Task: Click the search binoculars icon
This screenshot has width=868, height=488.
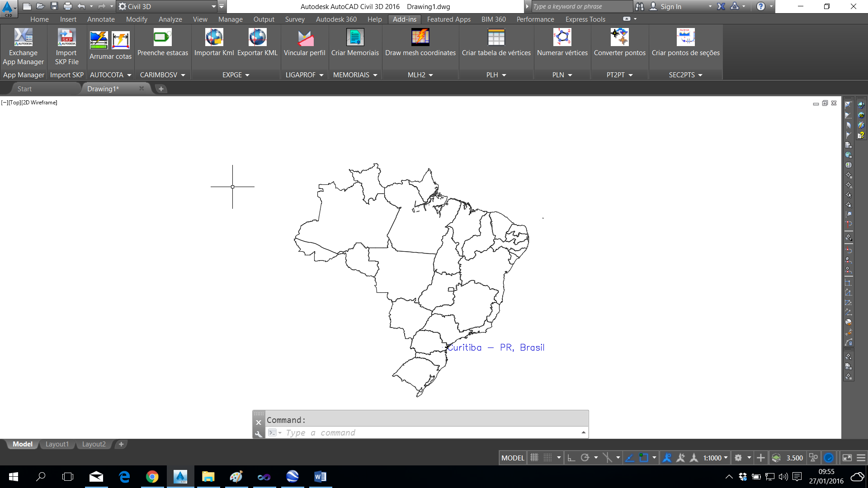Action: click(639, 6)
